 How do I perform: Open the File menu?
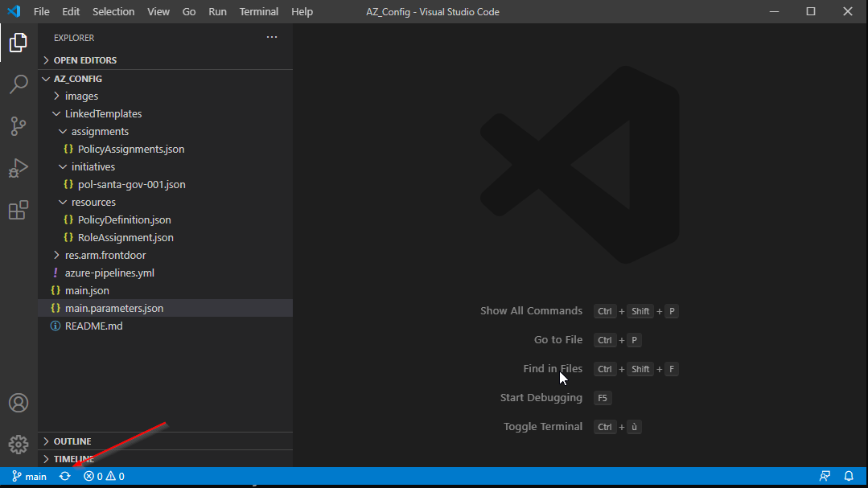pos(42,11)
